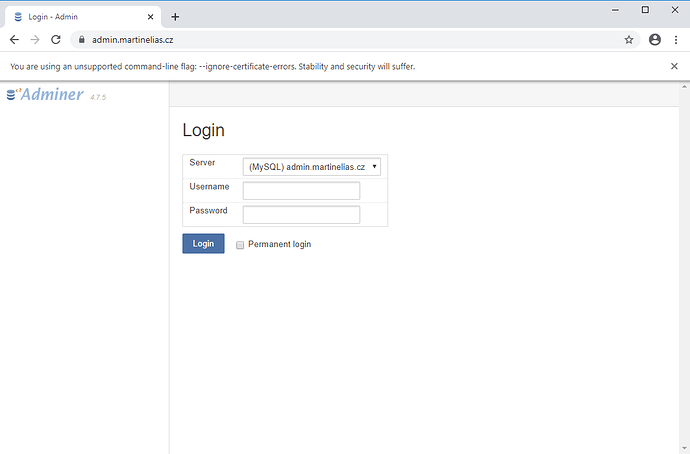
Task: Open the Chrome profile avatar menu
Action: [x=655, y=40]
